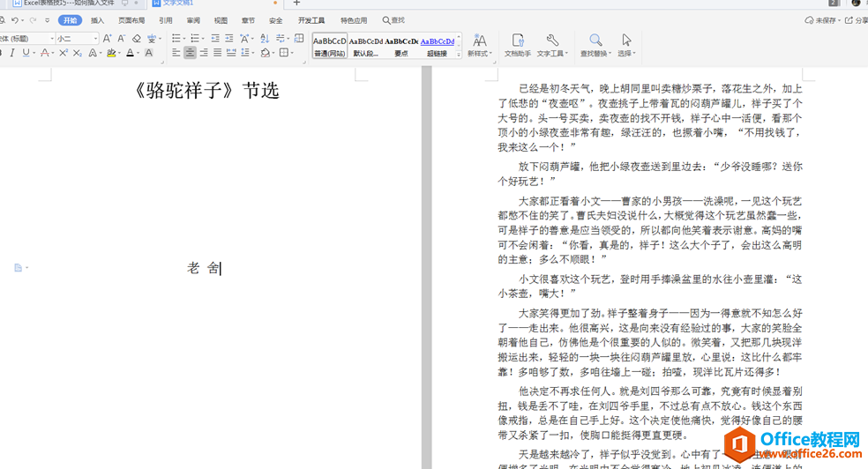Viewport: 868px width, 469px height.
Task: Click the increase font size icon
Action: pos(108,38)
